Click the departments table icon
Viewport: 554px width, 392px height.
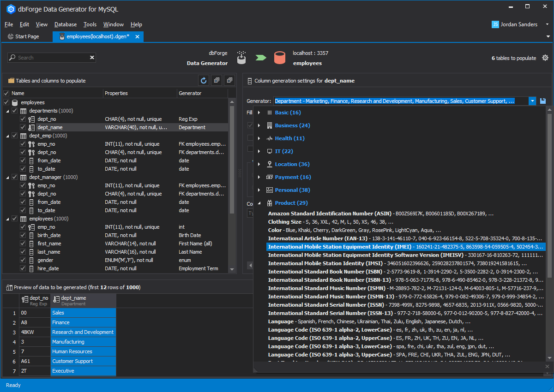(x=24, y=111)
